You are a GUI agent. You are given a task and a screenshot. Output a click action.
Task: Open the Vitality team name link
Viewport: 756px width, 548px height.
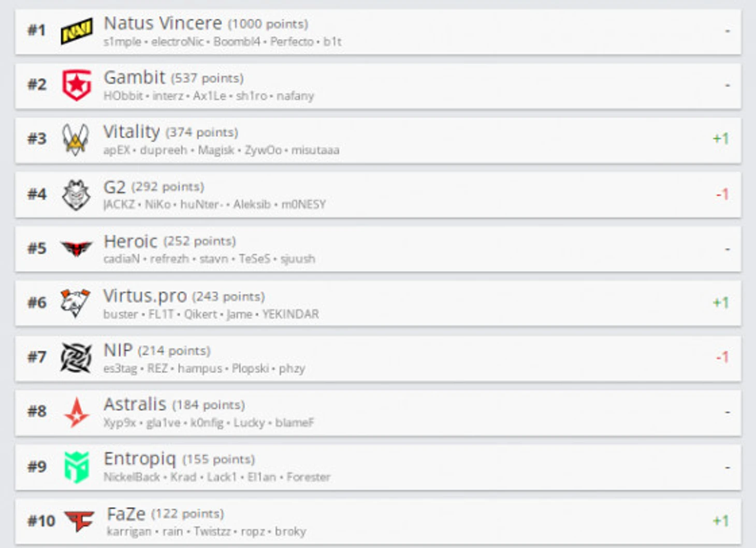point(132,132)
